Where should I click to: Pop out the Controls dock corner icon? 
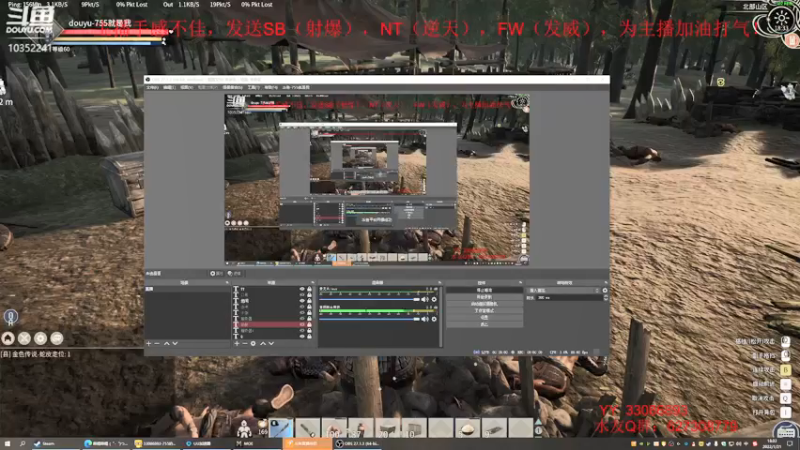click(520, 283)
